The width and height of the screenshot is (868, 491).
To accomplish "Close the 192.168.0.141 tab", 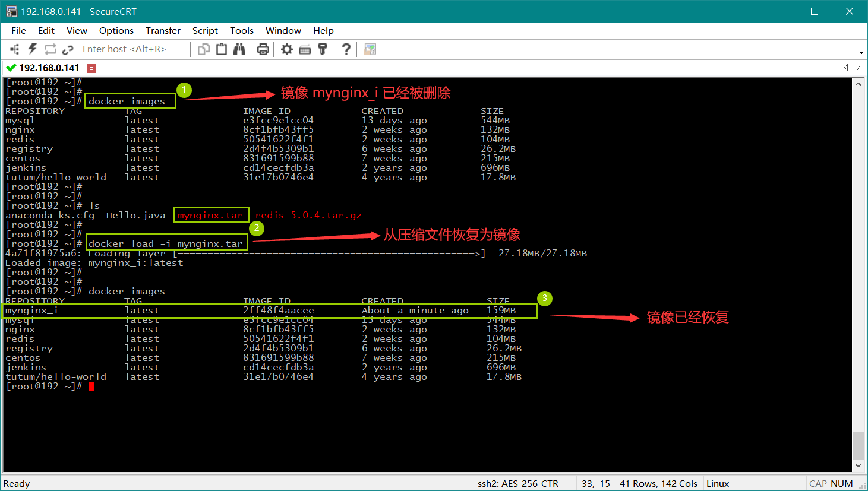I will (x=91, y=68).
